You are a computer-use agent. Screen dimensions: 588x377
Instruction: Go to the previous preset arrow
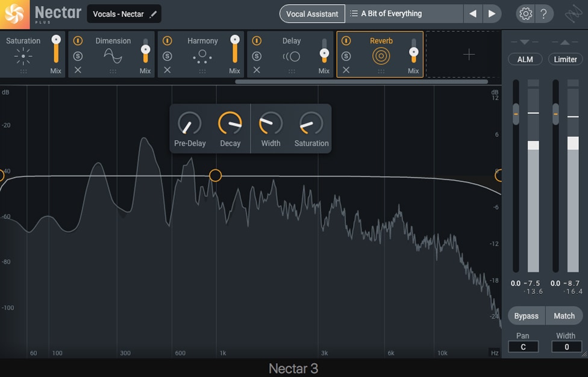coord(473,14)
